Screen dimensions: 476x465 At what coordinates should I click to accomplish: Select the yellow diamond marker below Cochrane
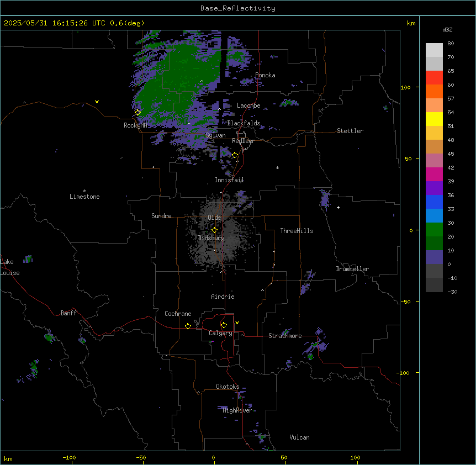(188, 326)
